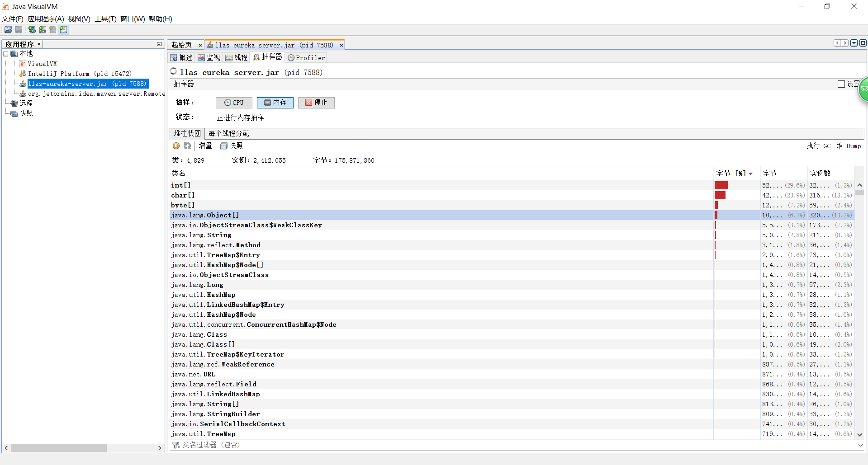Switch to the 概述 tab
Image resolution: width=868 pixels, height=465 pixels.
(182, 58)
